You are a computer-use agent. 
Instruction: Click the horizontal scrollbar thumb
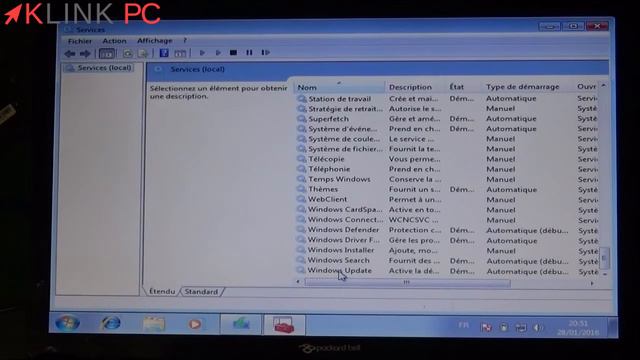pyautogui.click(x=407, y=282)
